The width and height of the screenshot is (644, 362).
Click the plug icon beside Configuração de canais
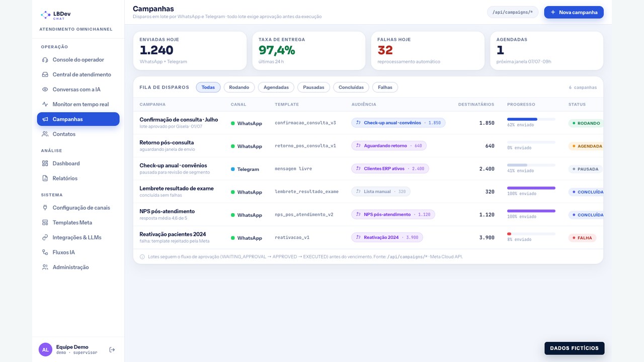click(45, 208)
